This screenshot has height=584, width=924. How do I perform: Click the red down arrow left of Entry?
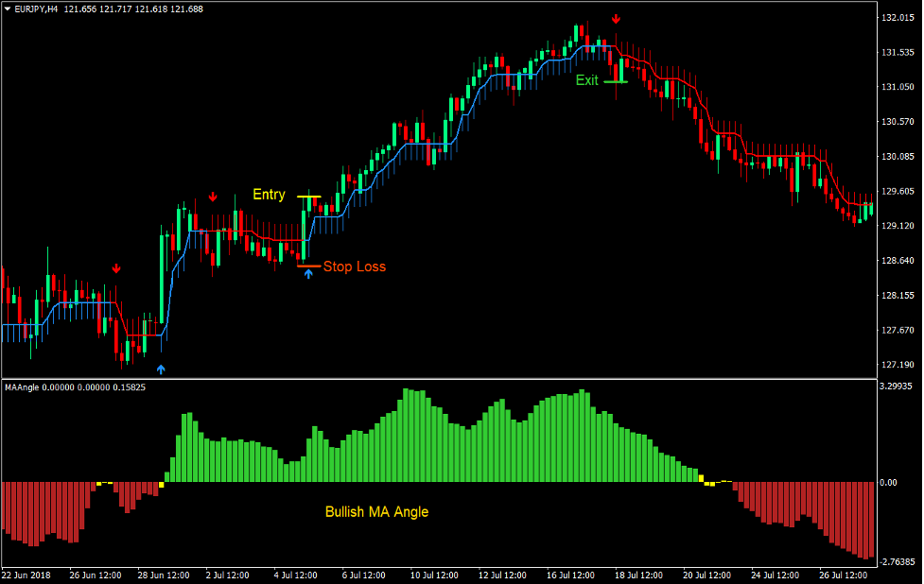point(213,197)
